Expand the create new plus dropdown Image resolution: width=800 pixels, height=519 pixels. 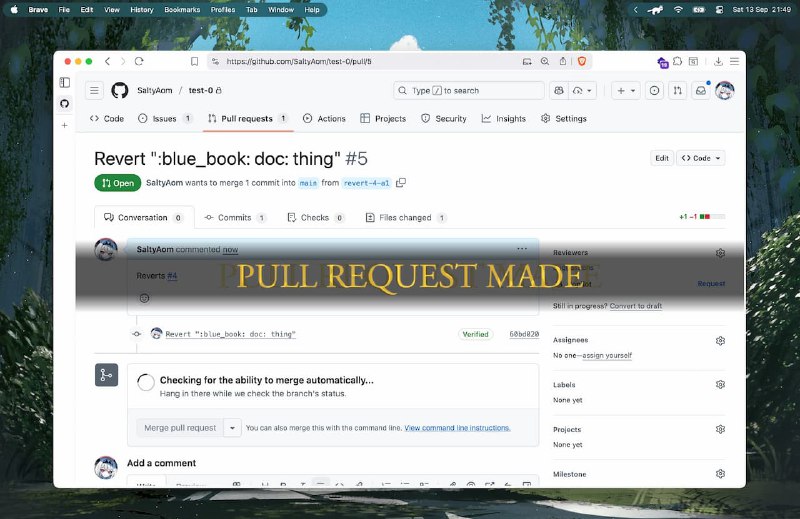[626, 90]
